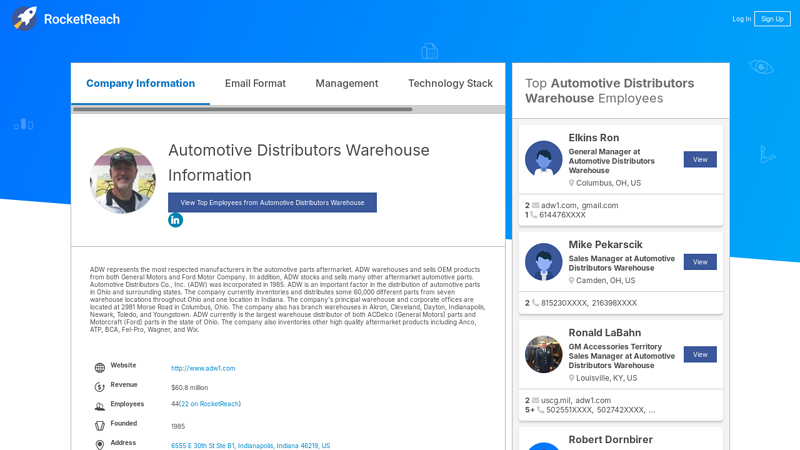Click the horizontal tab scrollbar
Image resolution: width=800 pixels, height=450 pixels.
point(242,109)
